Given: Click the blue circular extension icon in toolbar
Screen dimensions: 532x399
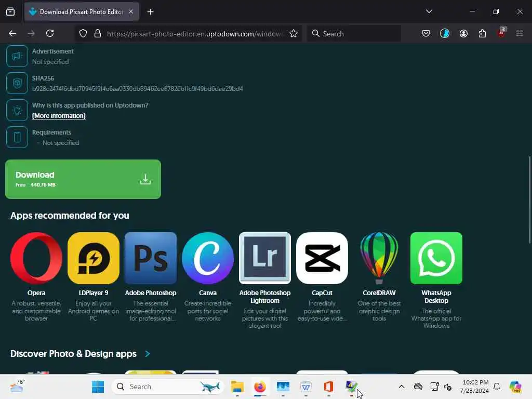Looking at the screenshot, I should [445, 33].
